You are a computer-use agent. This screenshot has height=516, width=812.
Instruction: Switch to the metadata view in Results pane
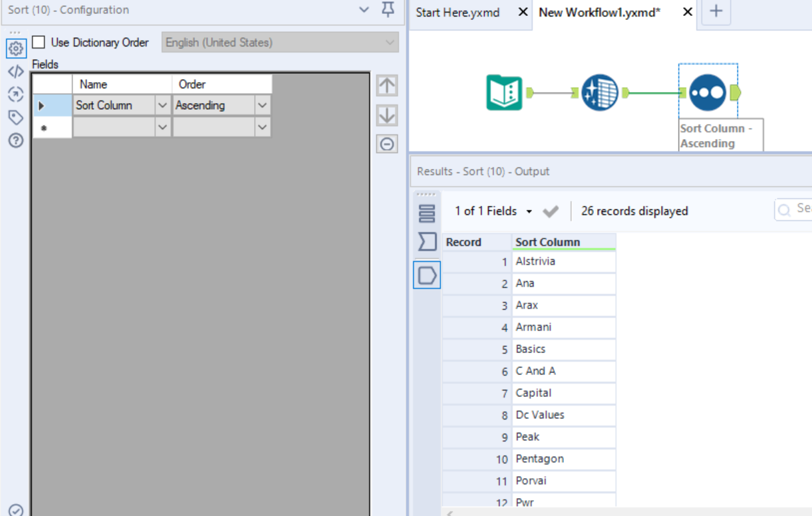coord(426,242)
